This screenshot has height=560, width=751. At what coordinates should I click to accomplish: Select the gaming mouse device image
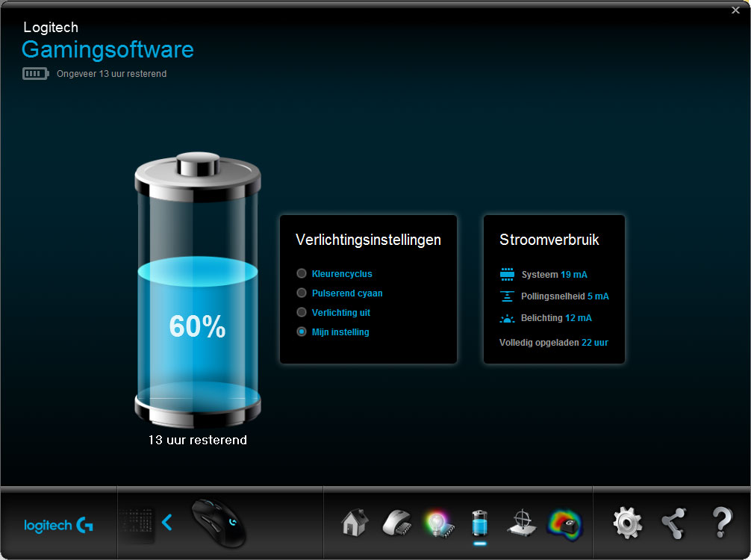(x=219, y=523)
